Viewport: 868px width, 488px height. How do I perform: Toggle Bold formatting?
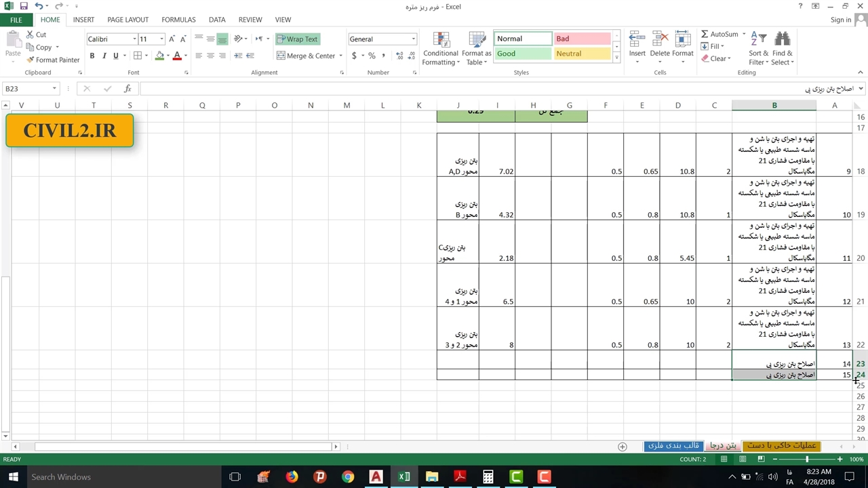92,56
